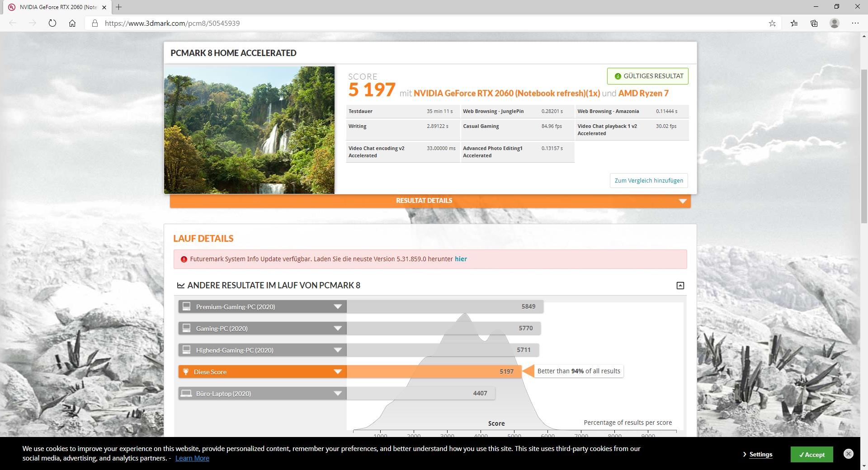Select the NVIDIA GeForce RTX 2060 tab
Screen dimensions: 868x470
click(58, 7)
